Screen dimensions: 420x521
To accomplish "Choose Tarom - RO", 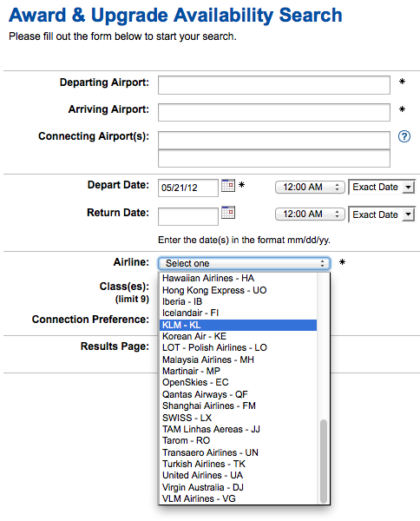I will (x=238, y=440).
